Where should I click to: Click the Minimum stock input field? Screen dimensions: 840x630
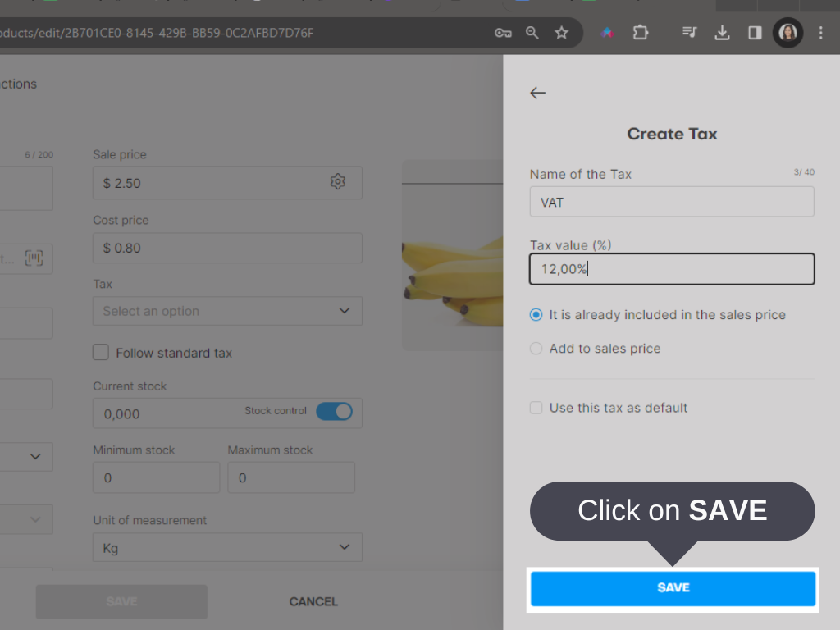pos(157,477)
